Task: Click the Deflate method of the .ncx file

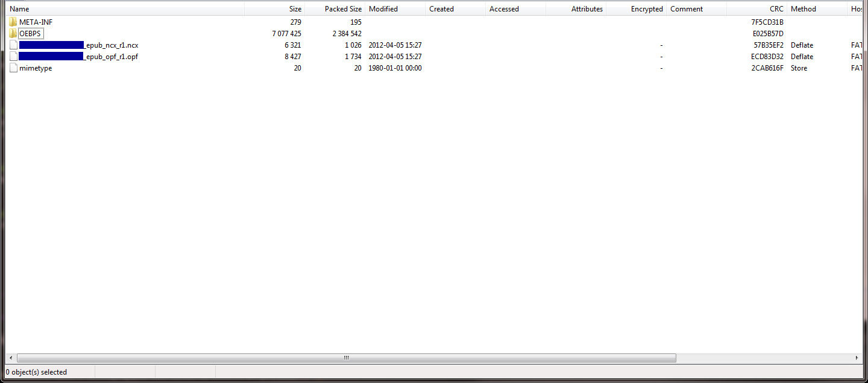Action: coord(802,45)
